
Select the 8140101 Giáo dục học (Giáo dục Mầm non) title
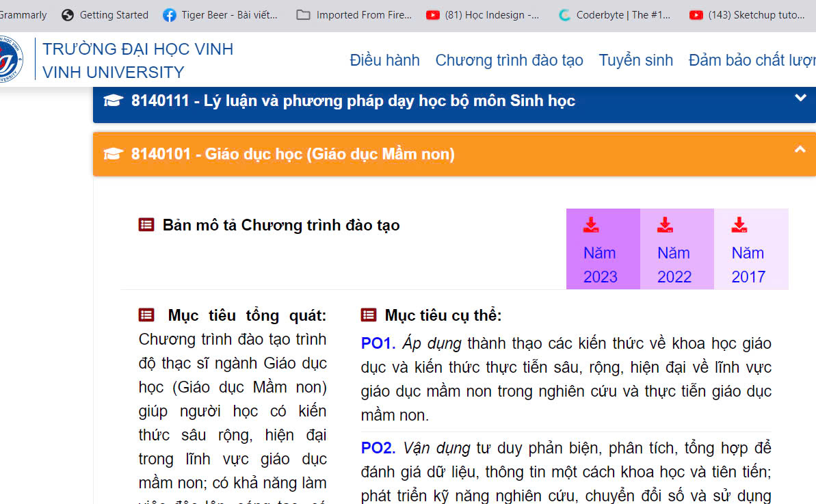293,154
